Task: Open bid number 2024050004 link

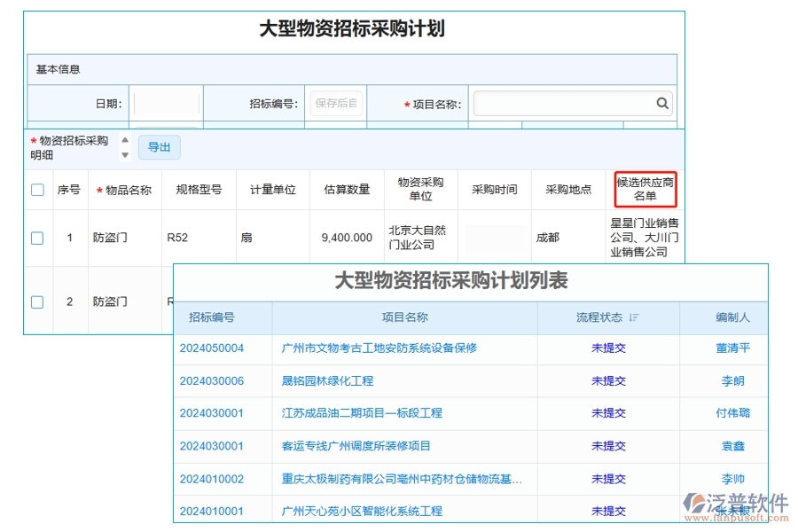Action: pos(211,348)
